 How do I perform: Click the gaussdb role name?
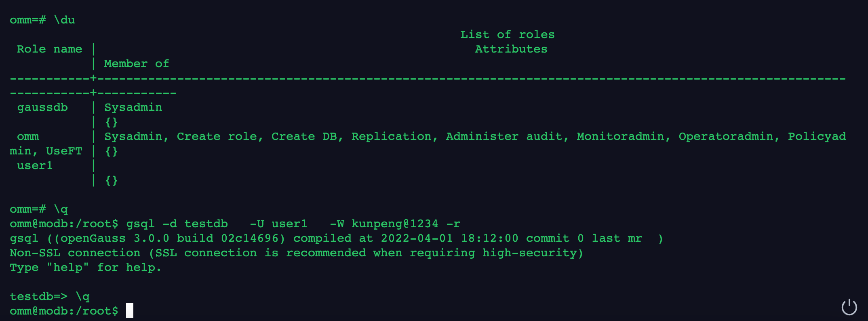coord(42,108)
